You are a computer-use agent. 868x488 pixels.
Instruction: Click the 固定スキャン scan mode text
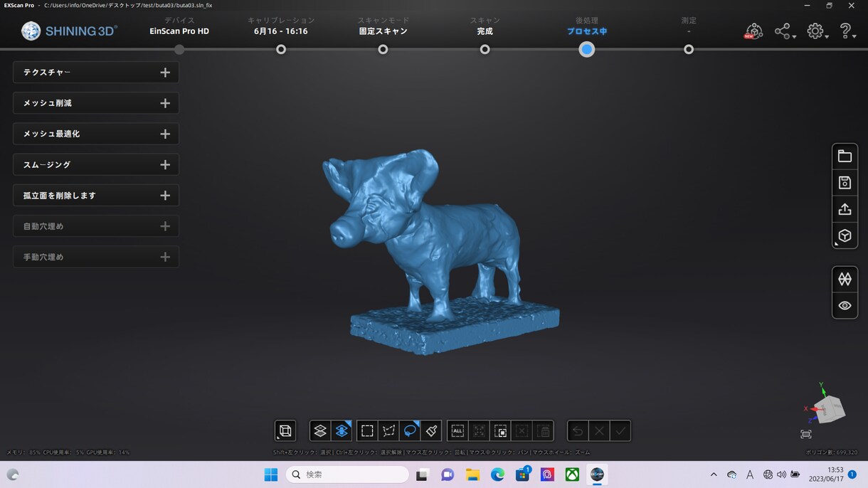[x=383, y=31]
